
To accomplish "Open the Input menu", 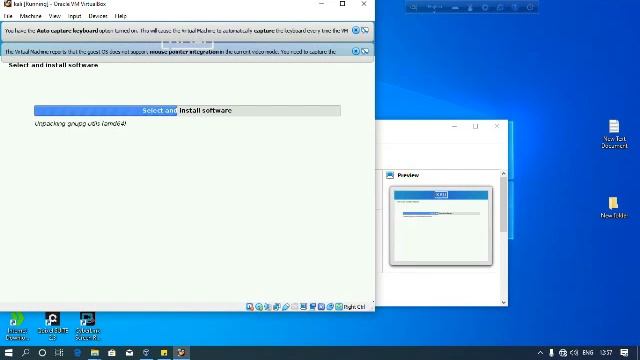I will tap(74, 16).
